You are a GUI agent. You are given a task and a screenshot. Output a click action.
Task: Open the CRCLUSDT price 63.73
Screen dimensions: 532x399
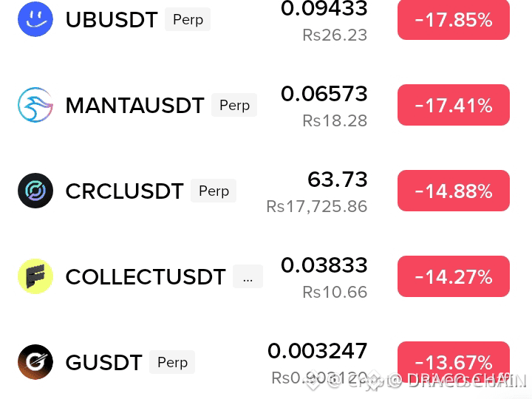337,180
